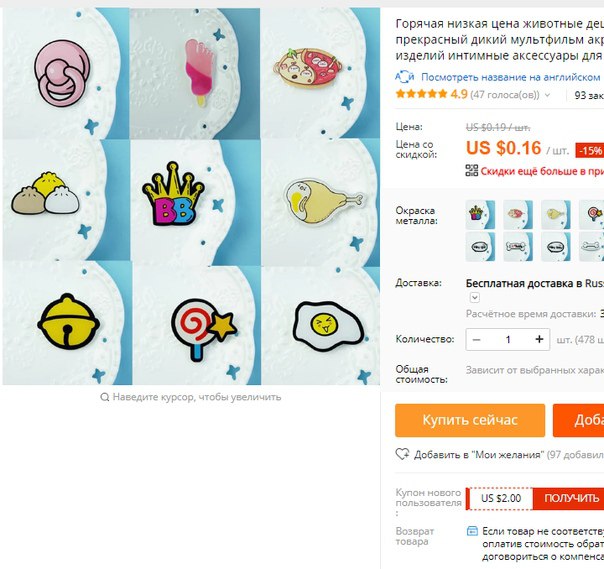The height and width of the screenshot is (569, 604).
Task: Click the magnifier icon under the product image
Action: pyautogui.click(x=104, y=397)
